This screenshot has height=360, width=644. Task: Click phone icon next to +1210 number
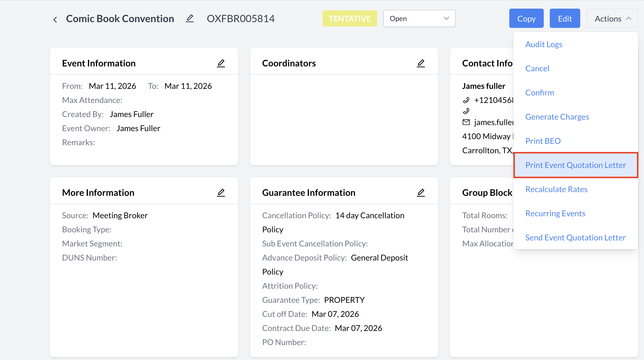(x=466, y=100)
